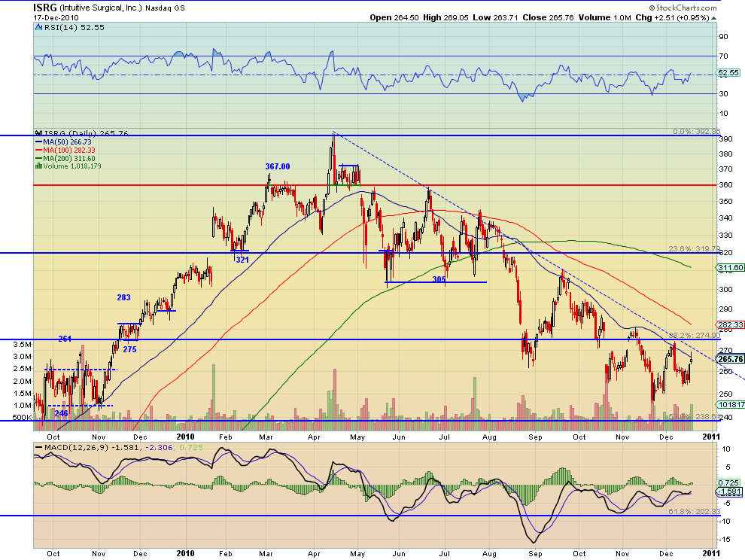
Task: Click the -1.581 MACD value tag
Action: pyautogui.click(x=729, y=492)
